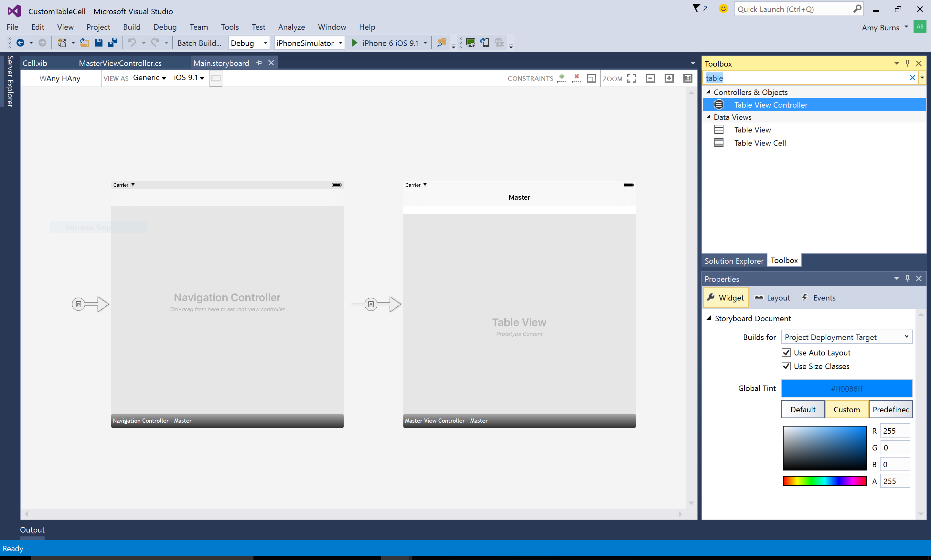Screen dimensions: 931x560
Task: Zoom into the storyboard with the plus icon
Action: click(x=669, y=78)
